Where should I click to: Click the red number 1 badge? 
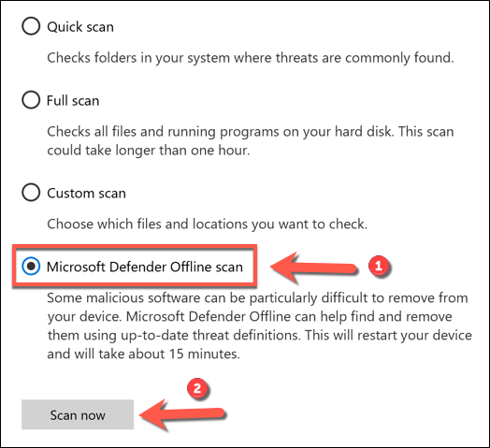point(379,266)
